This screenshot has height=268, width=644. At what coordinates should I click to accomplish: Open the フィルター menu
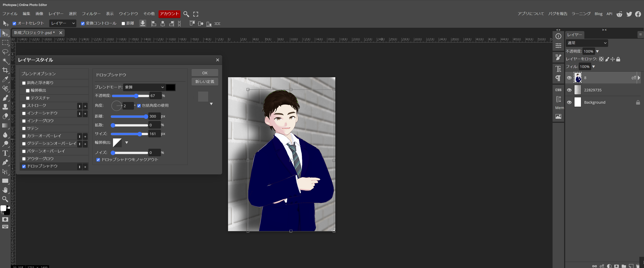pos(91,14)
